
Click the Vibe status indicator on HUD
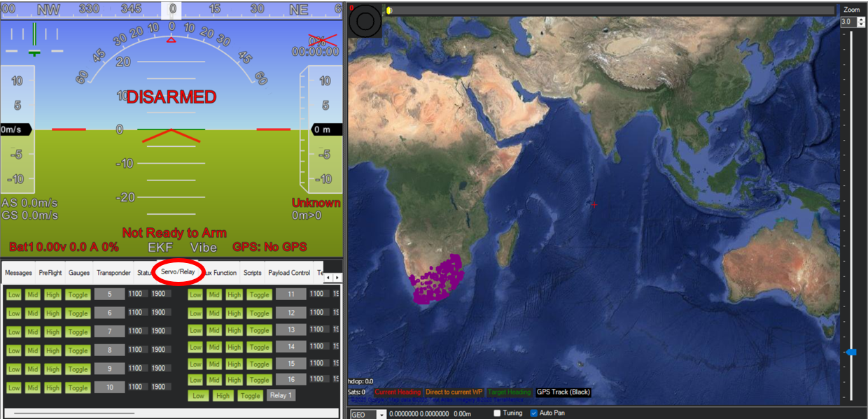pos(203,247)
